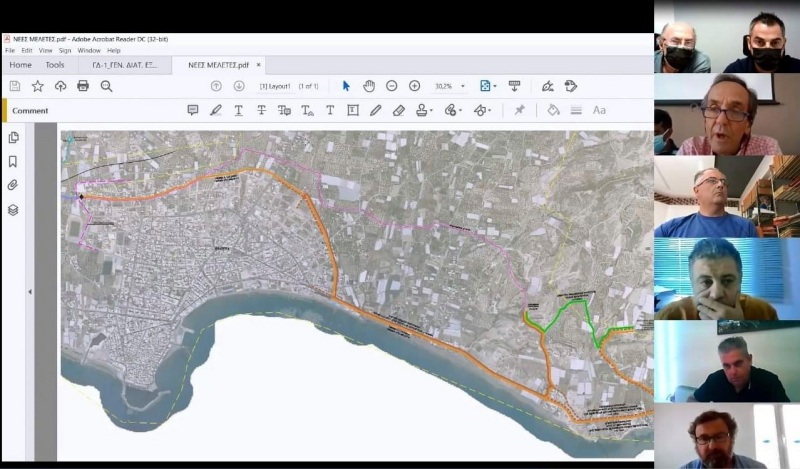The height and width of the screenshot is (469, 800).
Task: Open the Find text magnifier
Action: coord(106,86)
